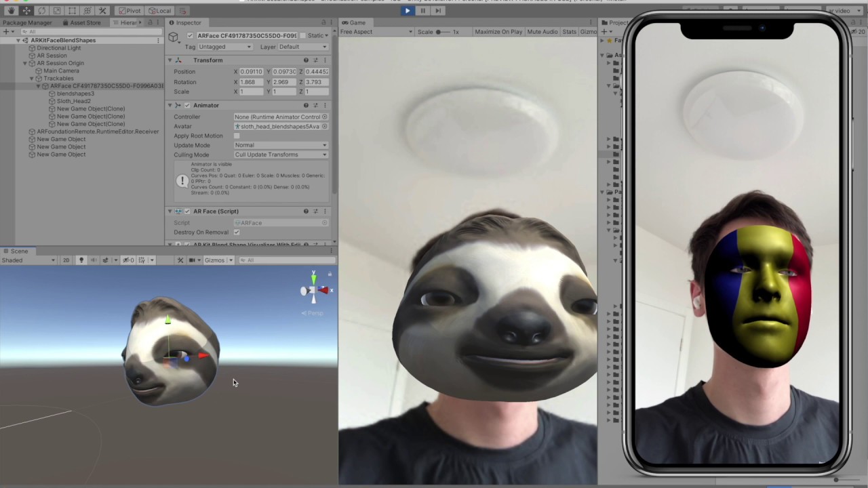This screenshot has width=868, height=488.
Task: Open Update Mode dropdown
Action: [x=281, y=145]
